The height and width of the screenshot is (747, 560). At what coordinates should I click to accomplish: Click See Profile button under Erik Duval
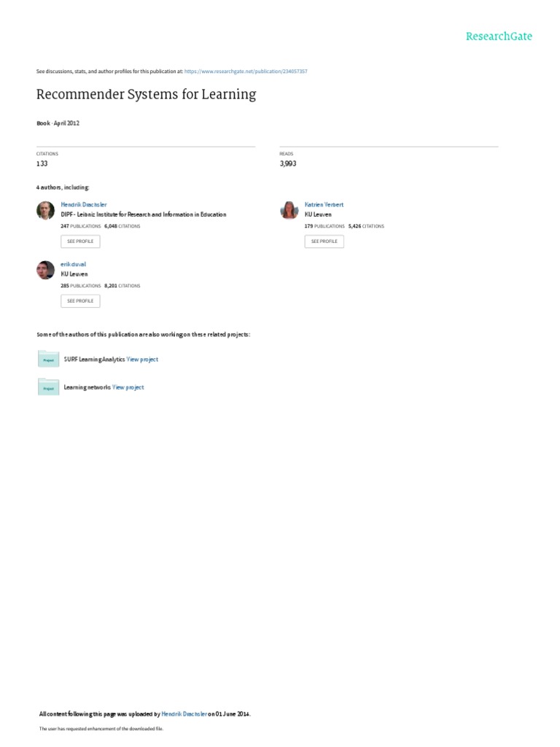click(x=80, y=301)
